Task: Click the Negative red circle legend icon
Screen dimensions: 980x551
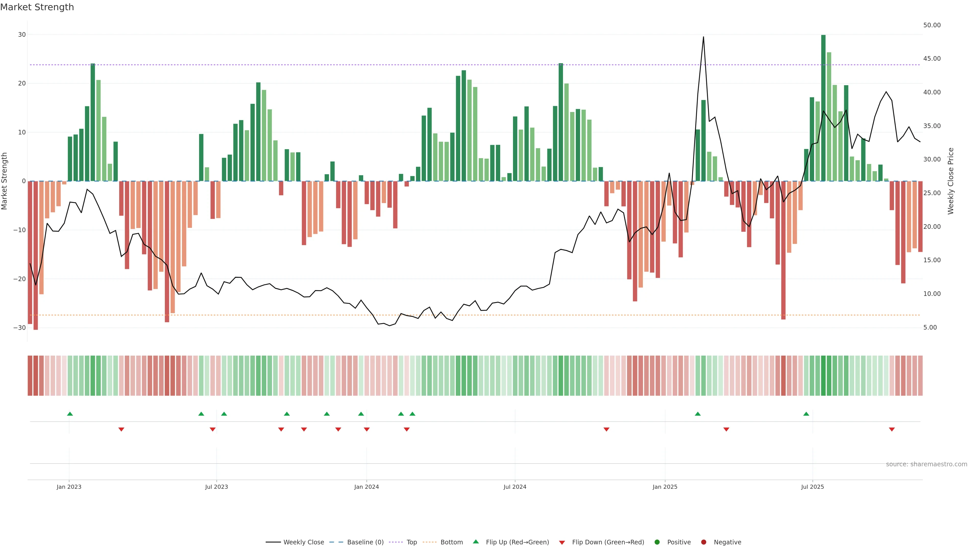Action: pos(703,542)
